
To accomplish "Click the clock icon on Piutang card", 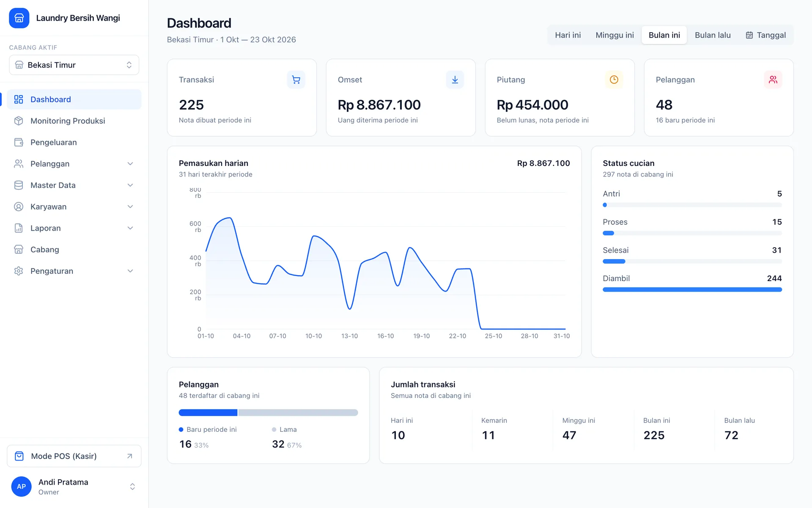I will pyautogui.click(x=614, y=80).
